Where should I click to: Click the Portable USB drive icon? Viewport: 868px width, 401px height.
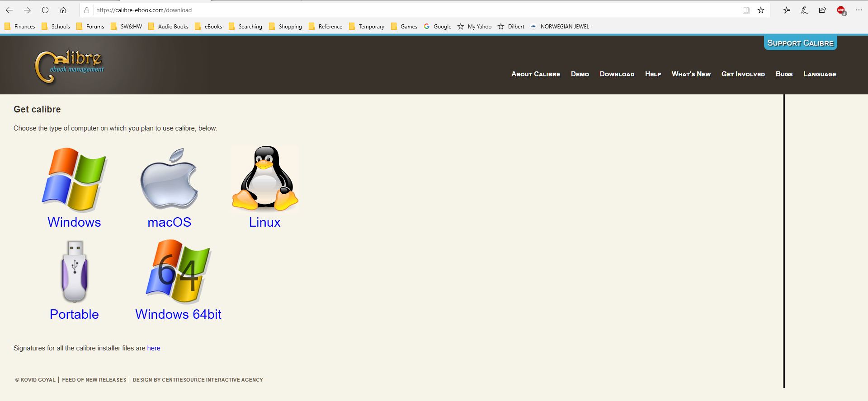tap(75, 271)
